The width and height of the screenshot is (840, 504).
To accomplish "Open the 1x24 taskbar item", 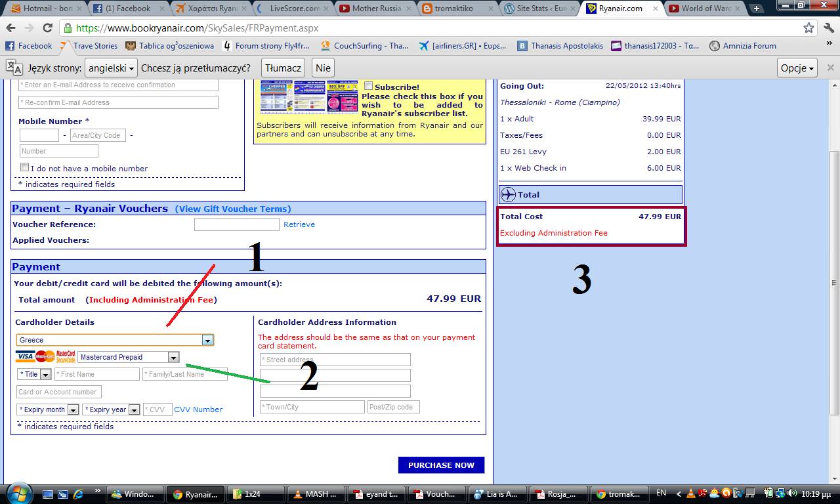I will (x=257, y=494).
